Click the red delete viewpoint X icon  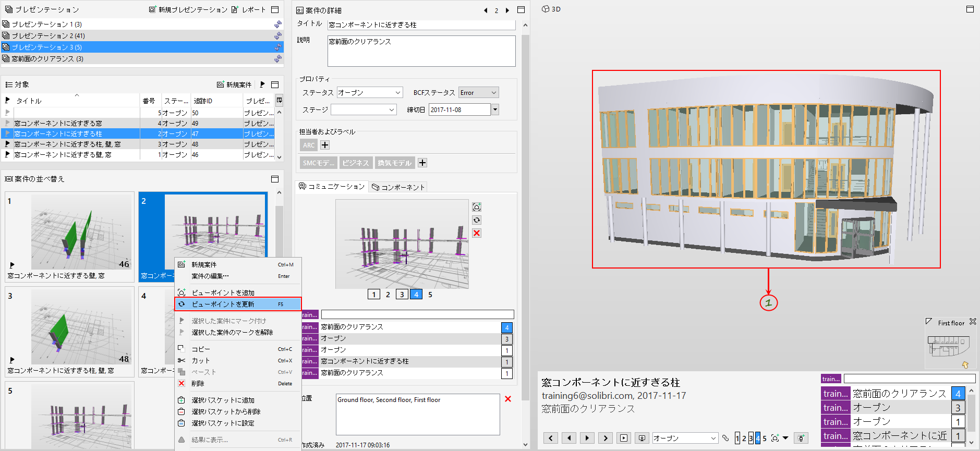click(x=477, y=233)
